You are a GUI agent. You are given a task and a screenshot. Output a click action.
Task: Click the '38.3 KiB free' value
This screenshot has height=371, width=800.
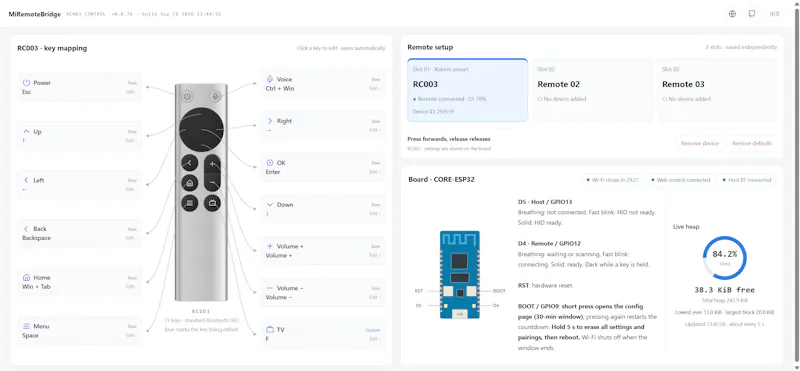[x=724, y=290]
